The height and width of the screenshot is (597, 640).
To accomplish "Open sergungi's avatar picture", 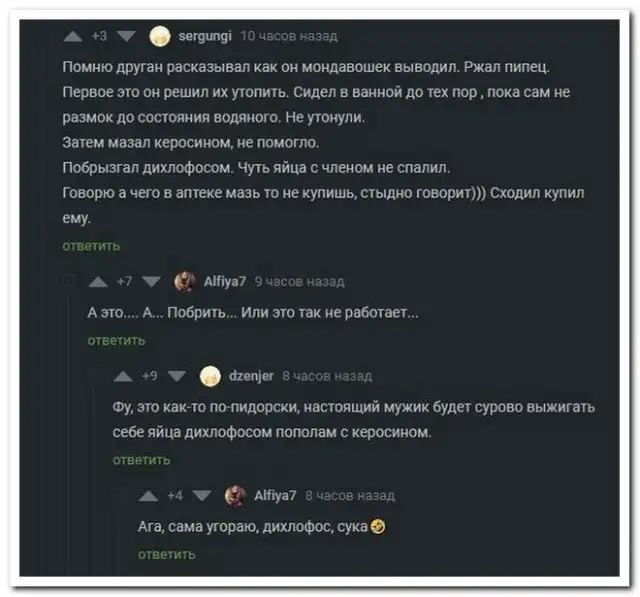I will pyautogui.click(x=159, y=37).
